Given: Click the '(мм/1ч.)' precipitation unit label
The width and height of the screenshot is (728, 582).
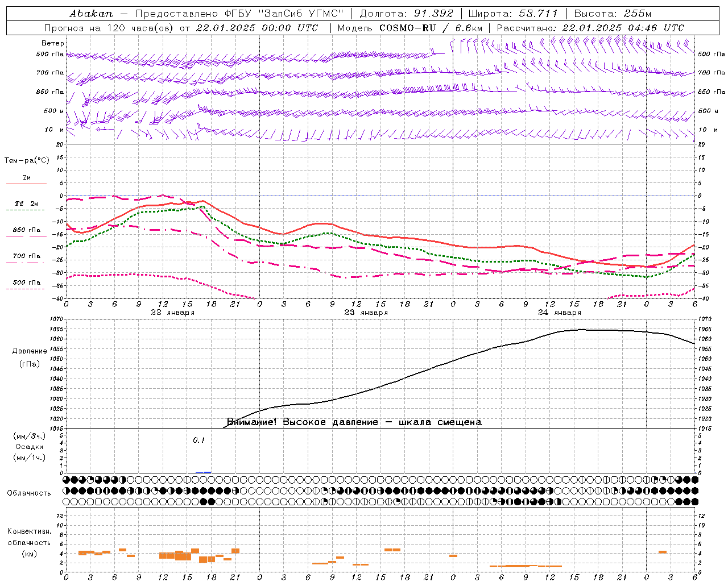Looking at the screenshot, I should tap(30, 458).
